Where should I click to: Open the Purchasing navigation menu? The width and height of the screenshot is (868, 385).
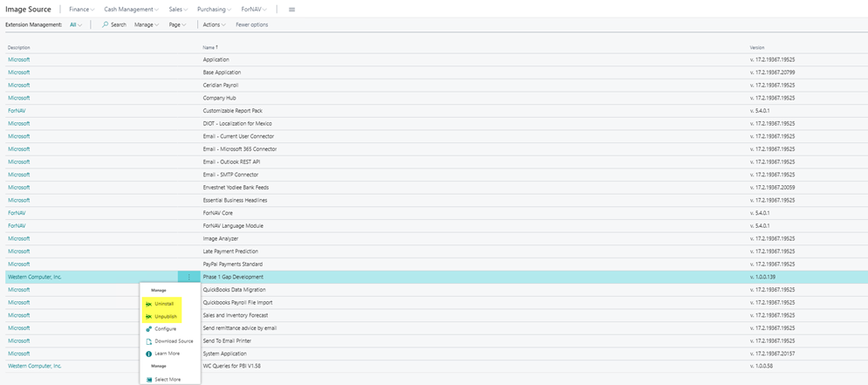pos(214,9)
